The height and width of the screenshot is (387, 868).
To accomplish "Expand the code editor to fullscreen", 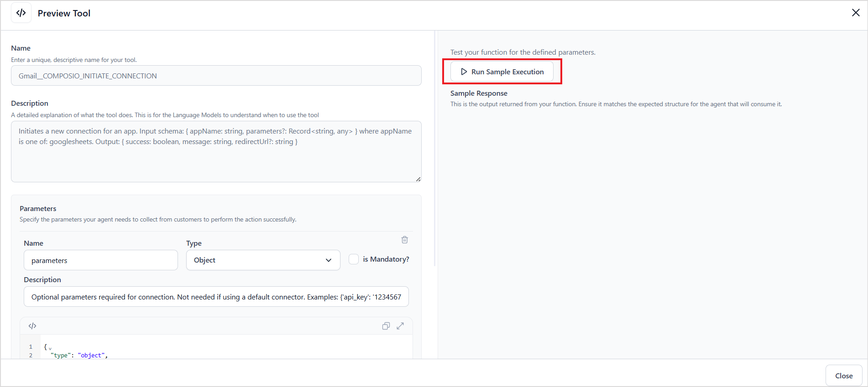I will point(400,326).
